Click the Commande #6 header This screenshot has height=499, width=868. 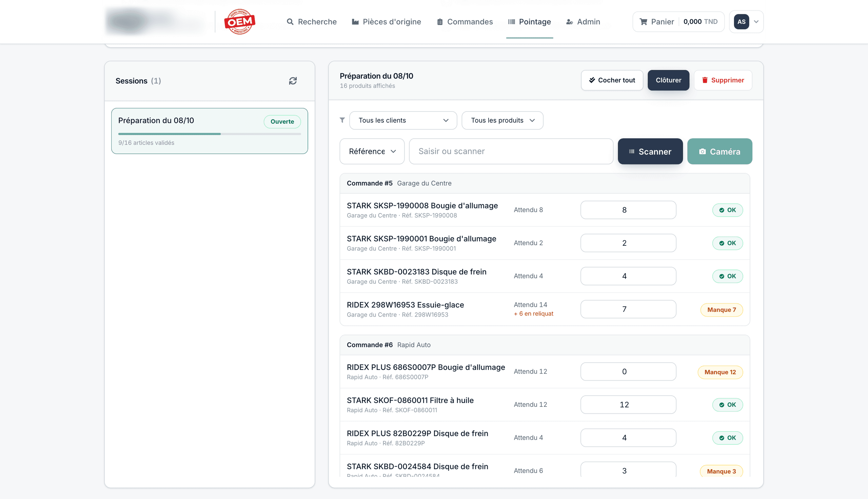click(545, 345)
